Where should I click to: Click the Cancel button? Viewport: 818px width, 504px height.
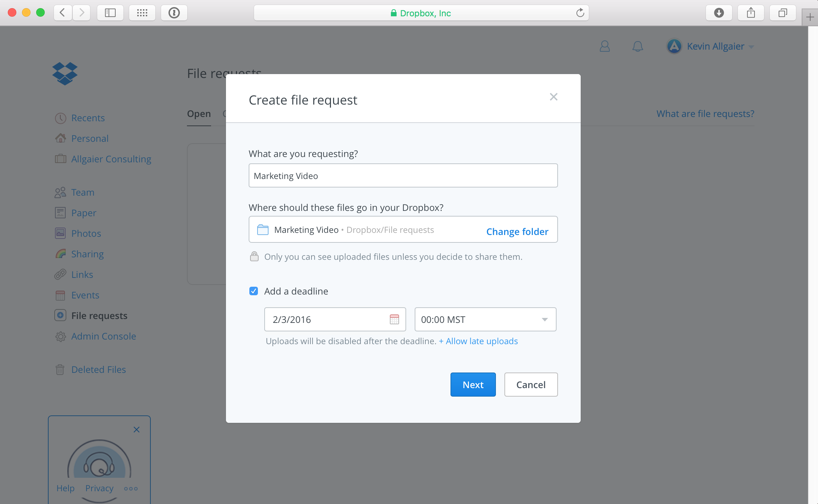531,385
